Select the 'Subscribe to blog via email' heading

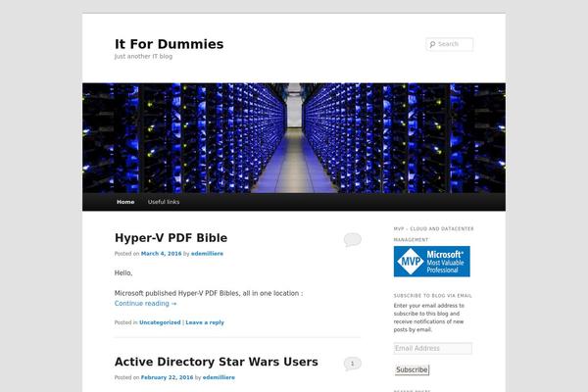[x=433, y=296]
